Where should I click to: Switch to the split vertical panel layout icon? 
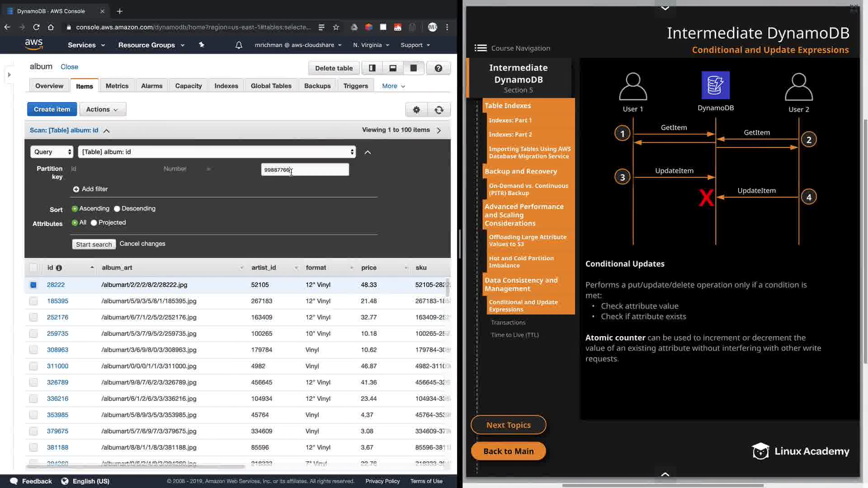point(372,68)
